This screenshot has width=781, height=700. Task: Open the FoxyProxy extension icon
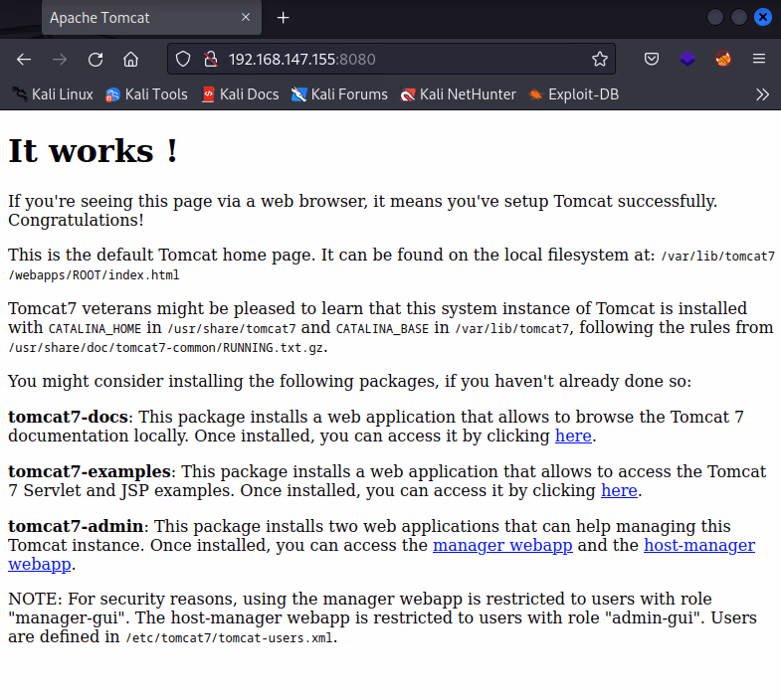[722, 60]
